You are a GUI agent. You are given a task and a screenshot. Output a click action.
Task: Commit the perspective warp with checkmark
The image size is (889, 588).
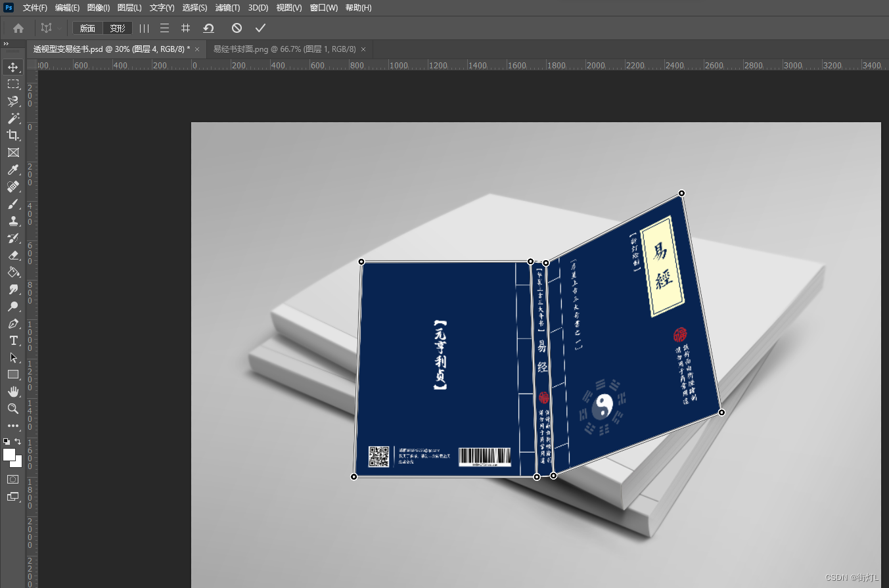click(x=260, y=28)
